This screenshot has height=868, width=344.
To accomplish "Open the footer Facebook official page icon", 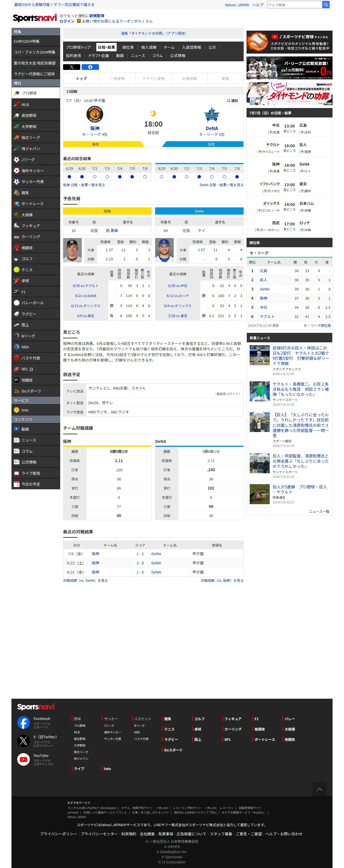I will [x=24, y=722].
